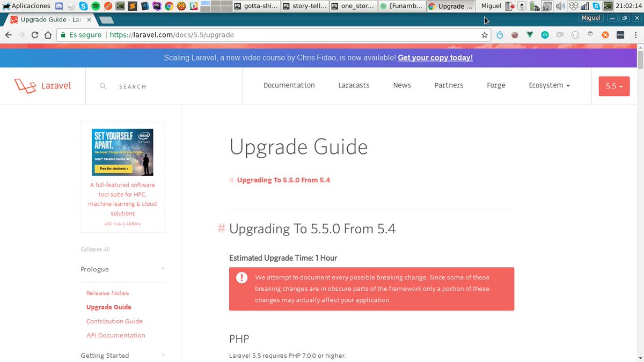
Task: Launch Chrome from the panel launcher
Action: pyautogui.click(x=169, y=6)
